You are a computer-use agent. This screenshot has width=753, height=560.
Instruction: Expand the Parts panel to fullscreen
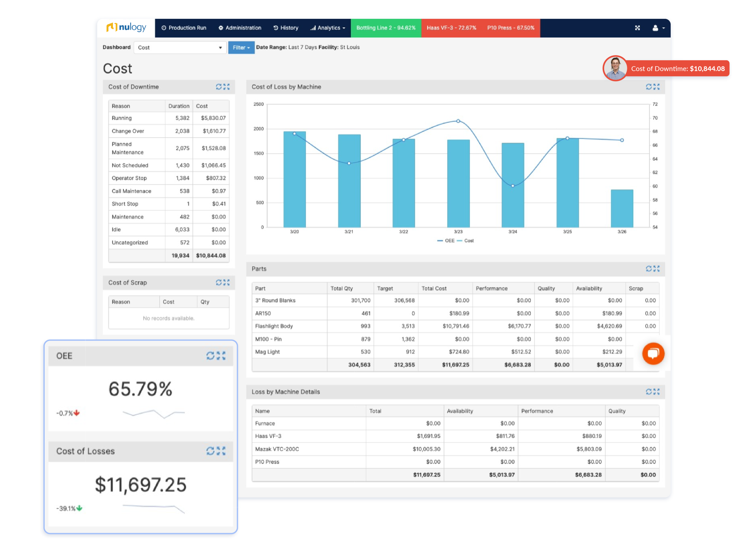656,269
